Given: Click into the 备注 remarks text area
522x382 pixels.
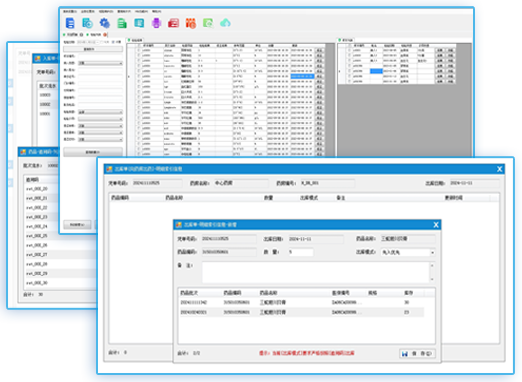Looking at the screenshot, I should coord(315,272).
